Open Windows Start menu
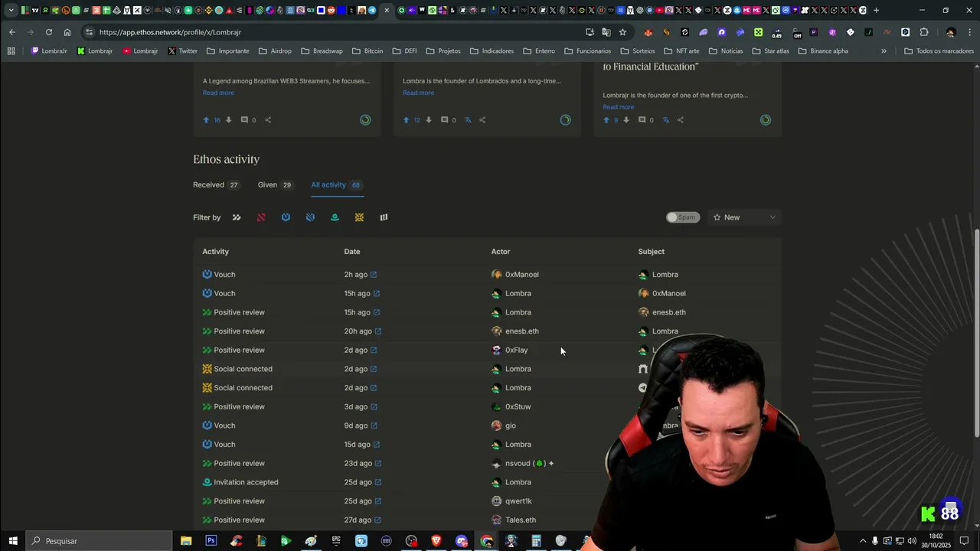Screen dimensions: 980x551 [x=13, y=541]
